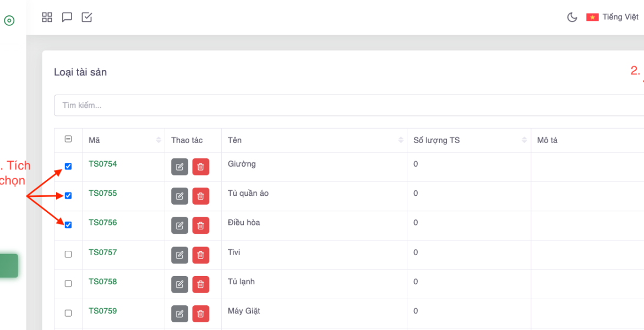
Task: Open asset code TS0755 link
Action: click(103, 193)
